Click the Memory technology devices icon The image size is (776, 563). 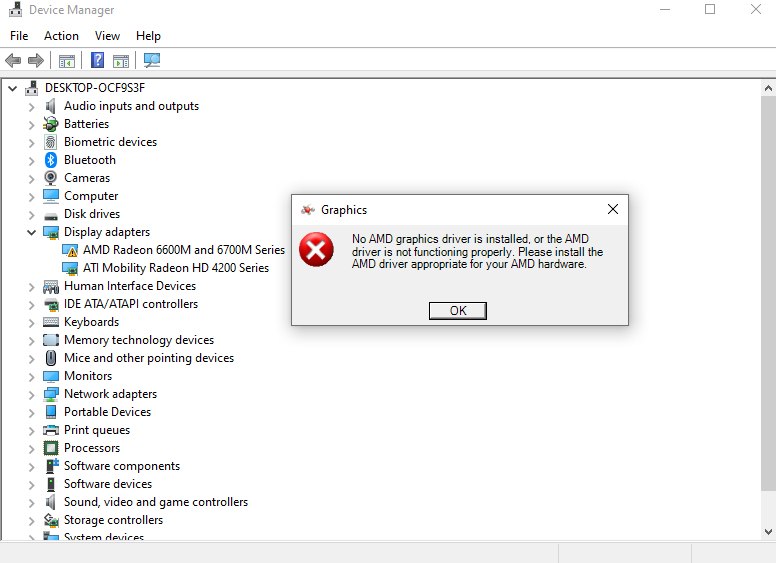click(50, 340)
